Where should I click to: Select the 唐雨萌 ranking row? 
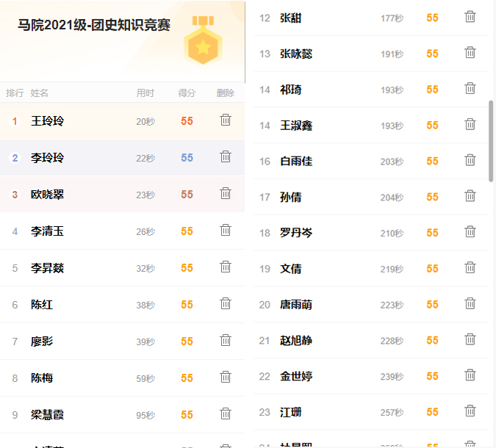coord(367,304)
